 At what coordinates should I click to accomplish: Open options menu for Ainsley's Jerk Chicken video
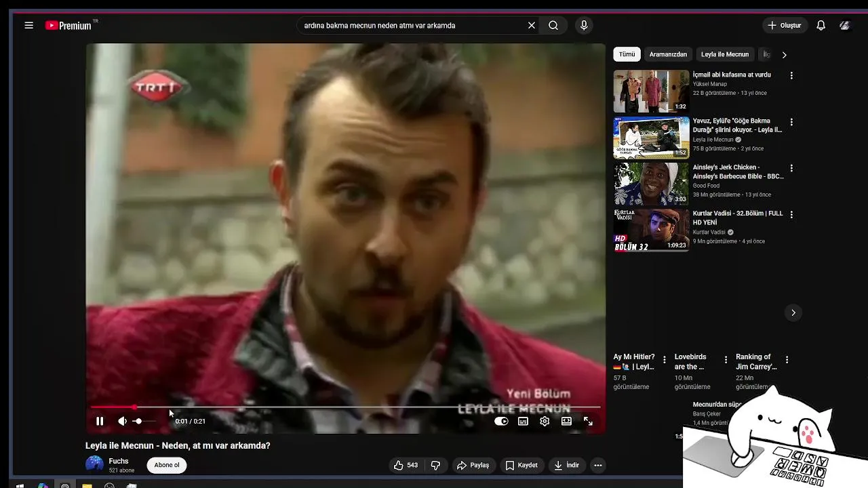[x=791, y=168]
